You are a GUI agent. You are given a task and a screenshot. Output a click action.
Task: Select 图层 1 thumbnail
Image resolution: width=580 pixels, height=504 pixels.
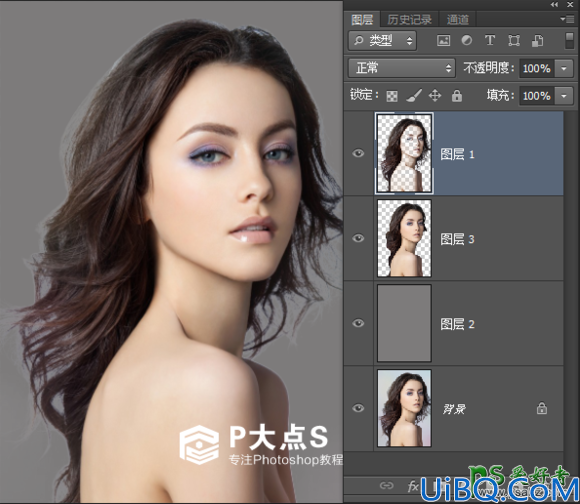(404, 153)
